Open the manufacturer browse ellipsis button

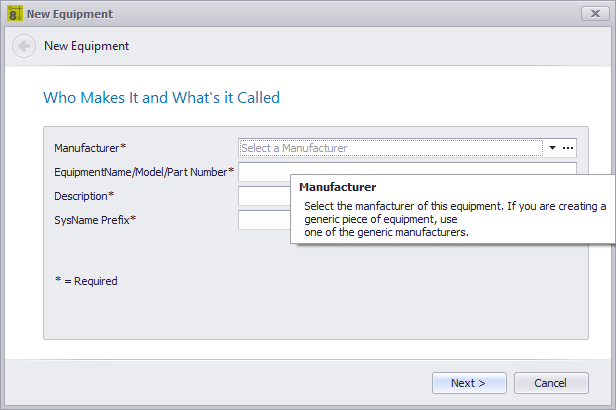pos(568,148)
